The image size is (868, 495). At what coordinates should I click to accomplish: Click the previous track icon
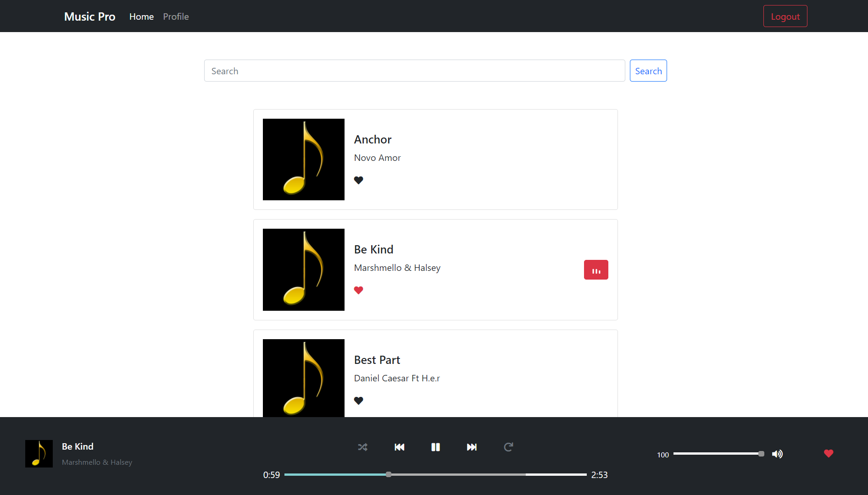(399, 447)
